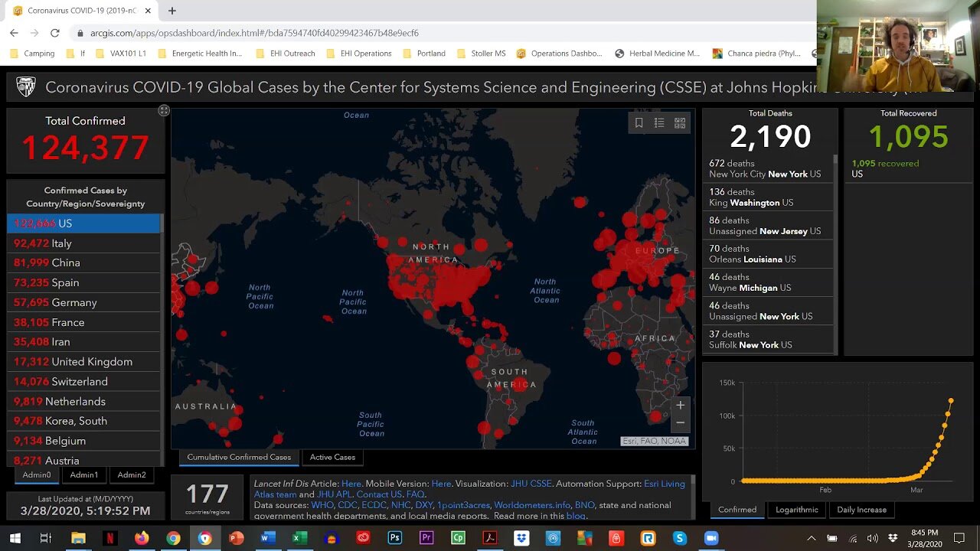Select Iran in the country list
The height and width of the screenshot is (551, 980).
(83, 341)
